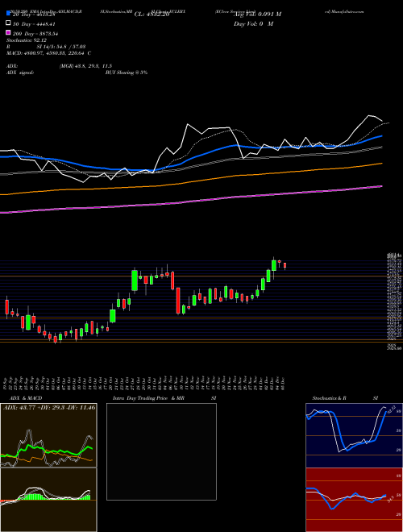403x532 pixels.
Task: Click the magenta 200 Day EMA legend swatch
Action: [x=8, y=33]
